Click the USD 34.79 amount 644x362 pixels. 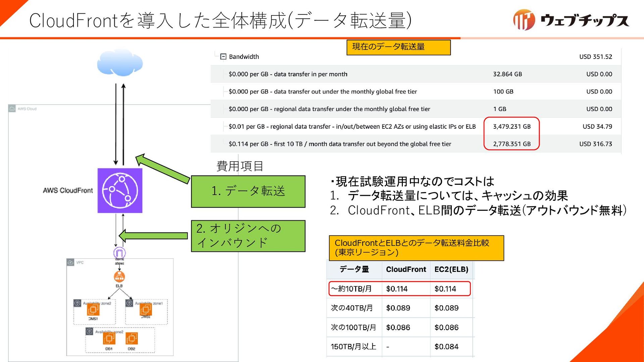click(597, 126)
